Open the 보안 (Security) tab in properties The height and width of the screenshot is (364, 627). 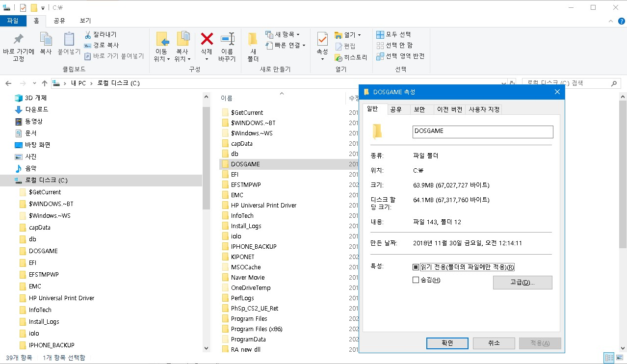tap(420, 109)
